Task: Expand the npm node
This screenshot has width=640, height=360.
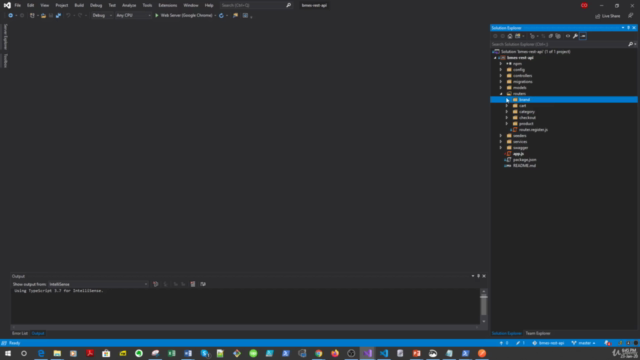Action: [x=501, y=64]
